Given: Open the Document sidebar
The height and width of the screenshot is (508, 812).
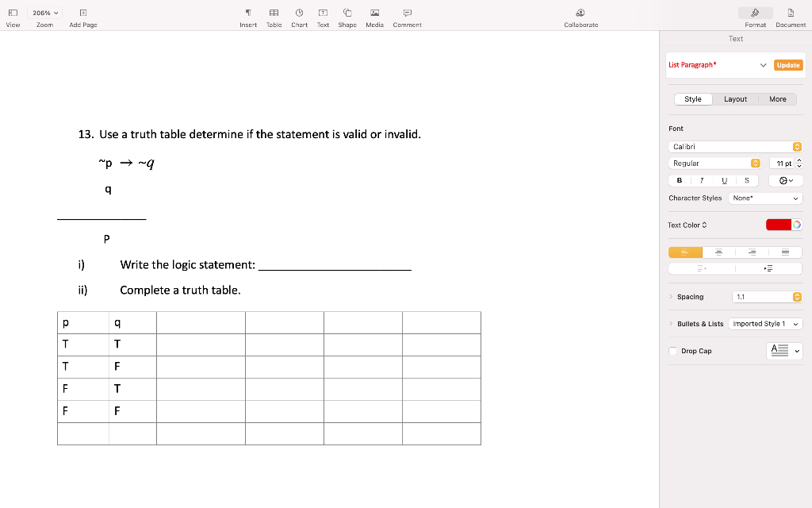Looking at the screenshot, I should click(790, 16).
